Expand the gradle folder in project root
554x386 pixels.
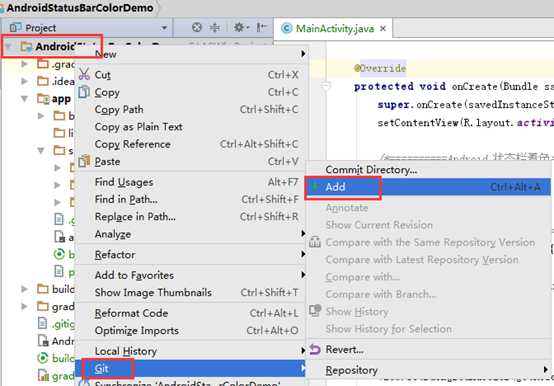coord(24,306)
